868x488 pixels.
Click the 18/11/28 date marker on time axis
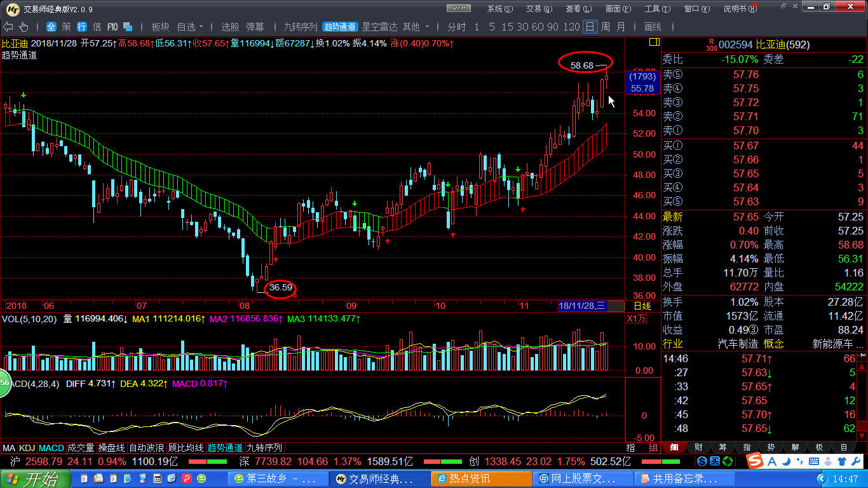582,306
